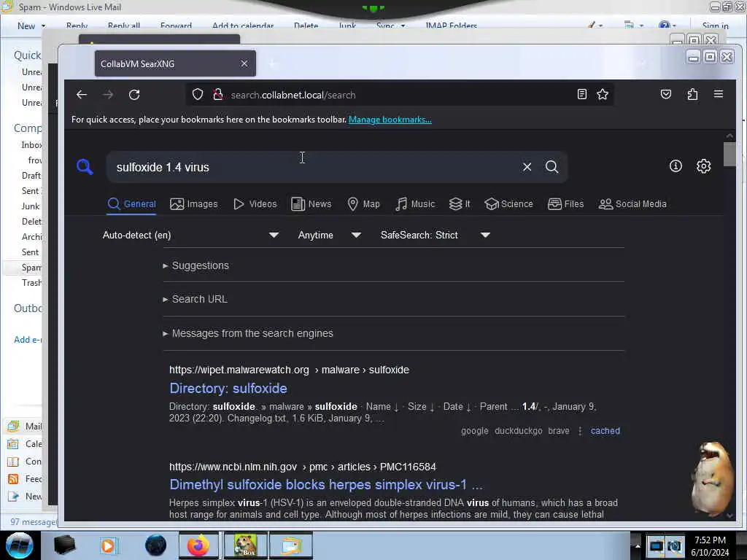Open Dimethyl sulfoxide blocks herpes result
Image resolution: width=747 pixels, height=560 pixels.
coord(326,484)
